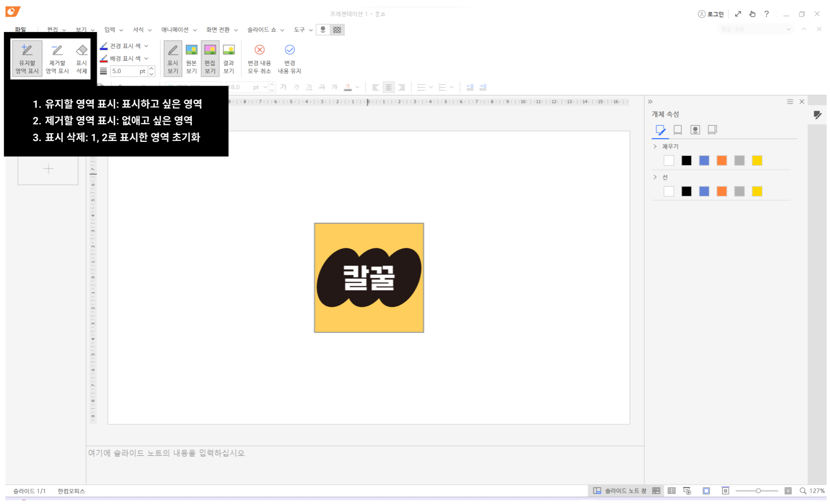Viewport: 830px width, 504px height.
Task: Switch to slide sorter view icon
Action: (x=672, y=491)
